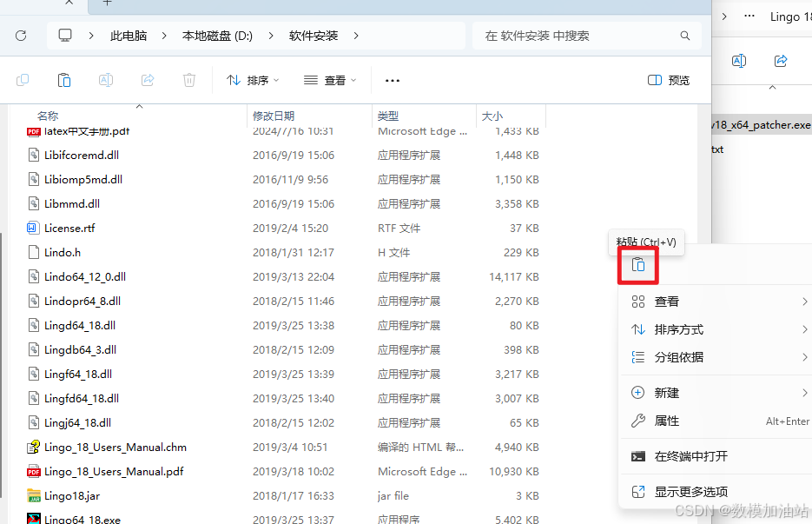The height and width of the screenshot is (524, 812).
Task: Click the Lingo_18_Users_Manual.chm file icon
Action: [34, 448]
